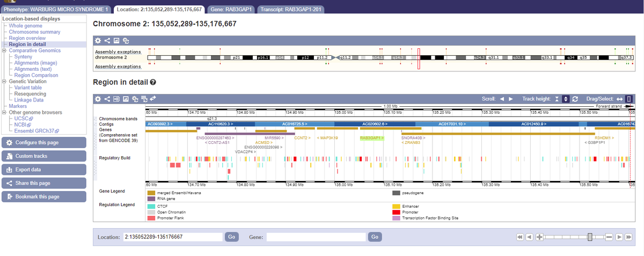The height and width of the screenshot is (256, 644).
Task: Jump far right with the double-arrow button
Action: click(x=627, y=237)
